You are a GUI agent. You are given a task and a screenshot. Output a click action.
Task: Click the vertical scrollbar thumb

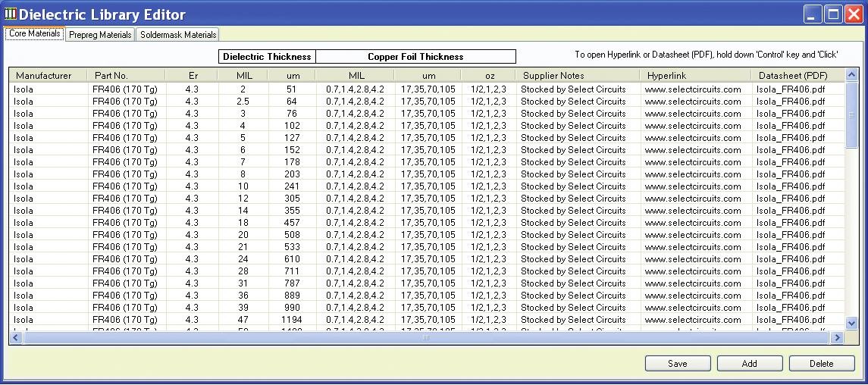pyautogui.click(x=851, y=114)
